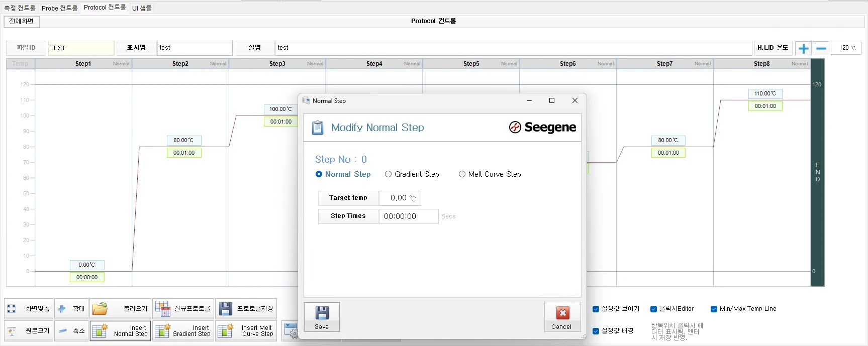This screenshot has width=868, height=346.
Task: Switch to the UI 샘플 tab
Action: (x=142, y=8)
